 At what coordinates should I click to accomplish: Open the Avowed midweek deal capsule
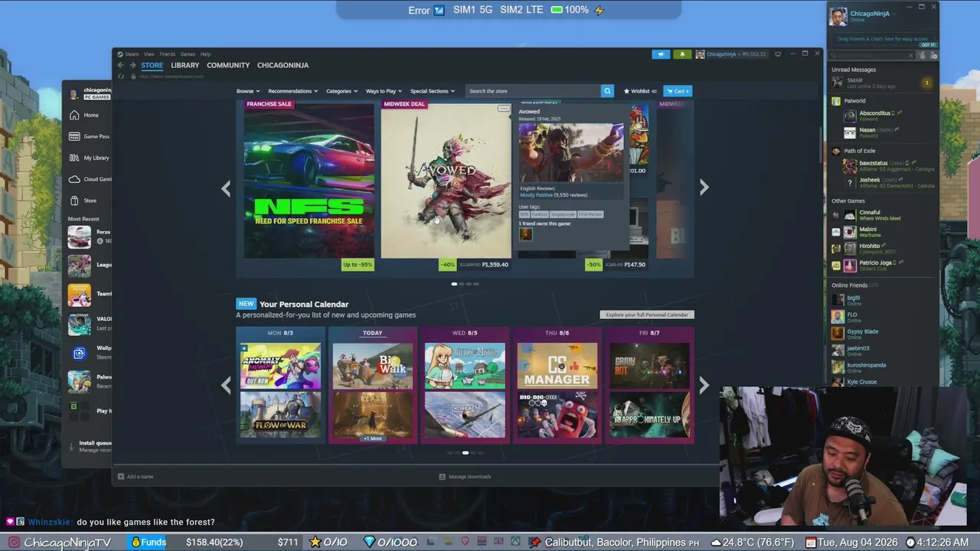(446, 181)
